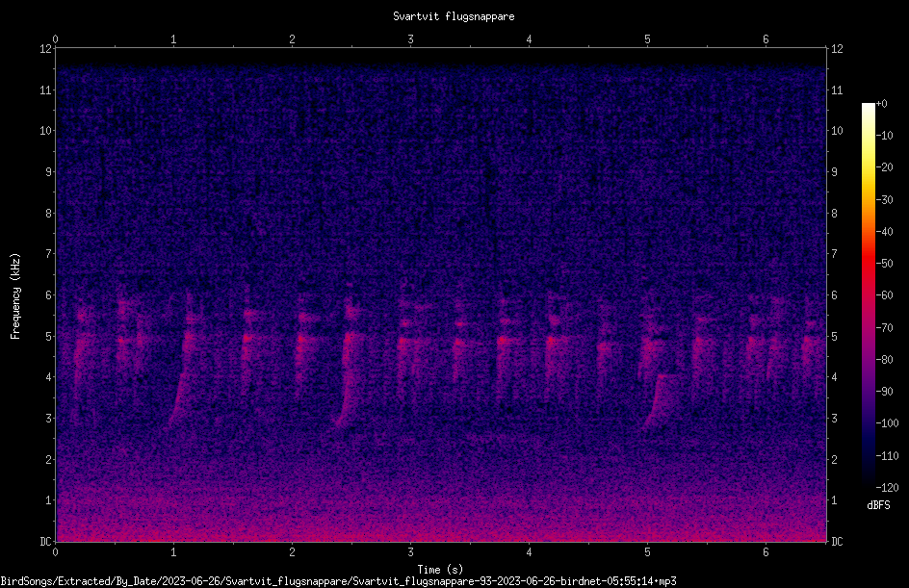Click '0' on the top time axis

[x=55, y=39]
